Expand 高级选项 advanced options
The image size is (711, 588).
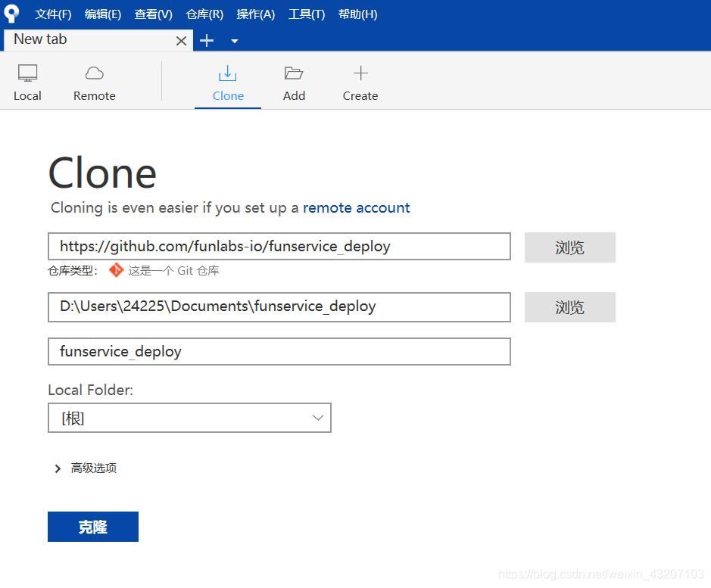click(86, 468)
